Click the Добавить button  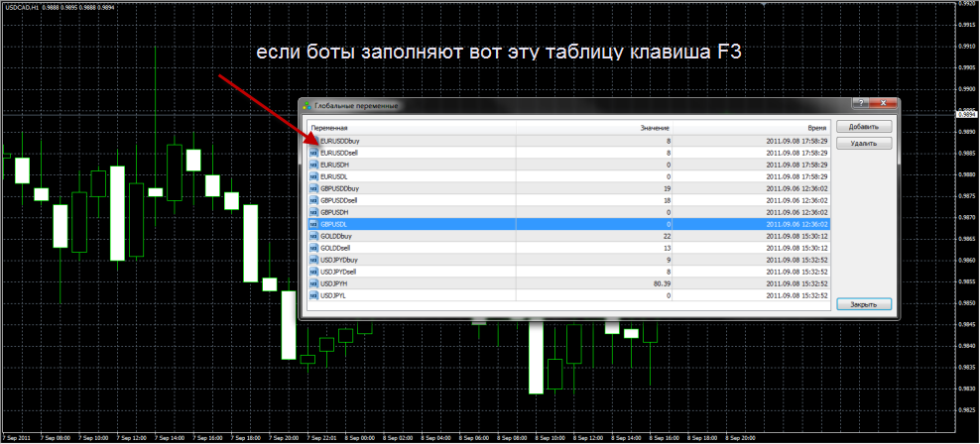pos(864,126)
